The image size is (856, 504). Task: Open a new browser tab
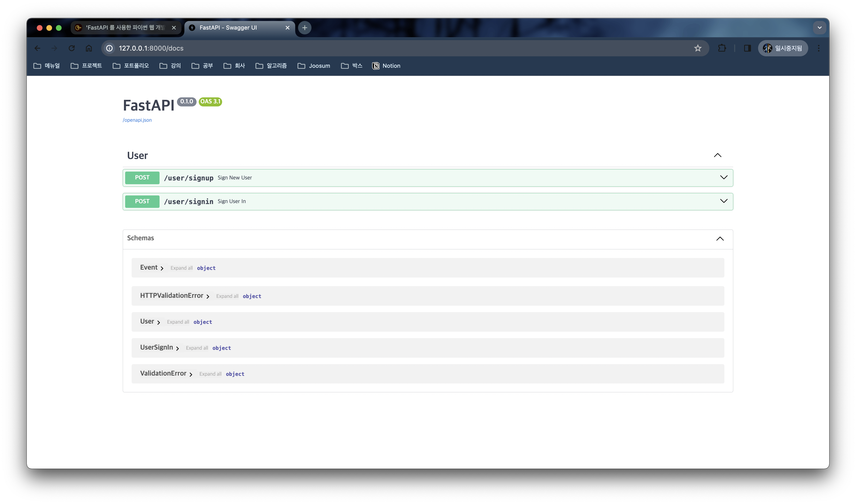click(x=305, y=27)
